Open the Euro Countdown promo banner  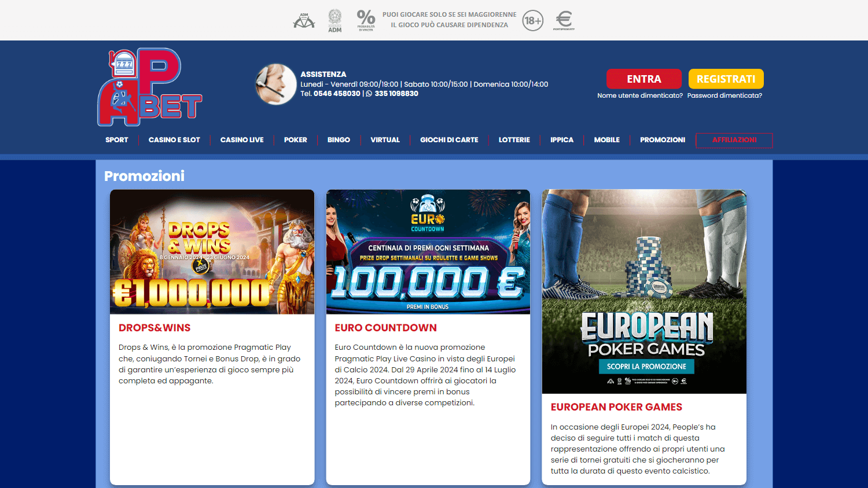tap(428, 252)
